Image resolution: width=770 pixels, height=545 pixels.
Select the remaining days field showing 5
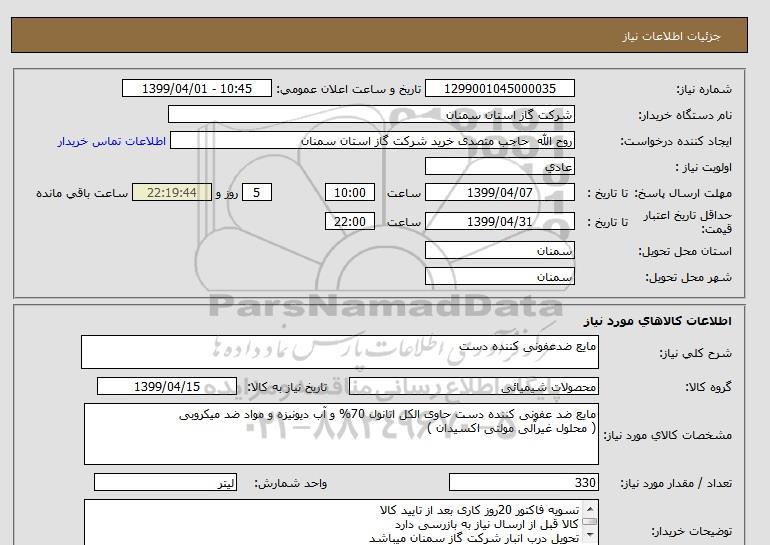pos(256,192)
